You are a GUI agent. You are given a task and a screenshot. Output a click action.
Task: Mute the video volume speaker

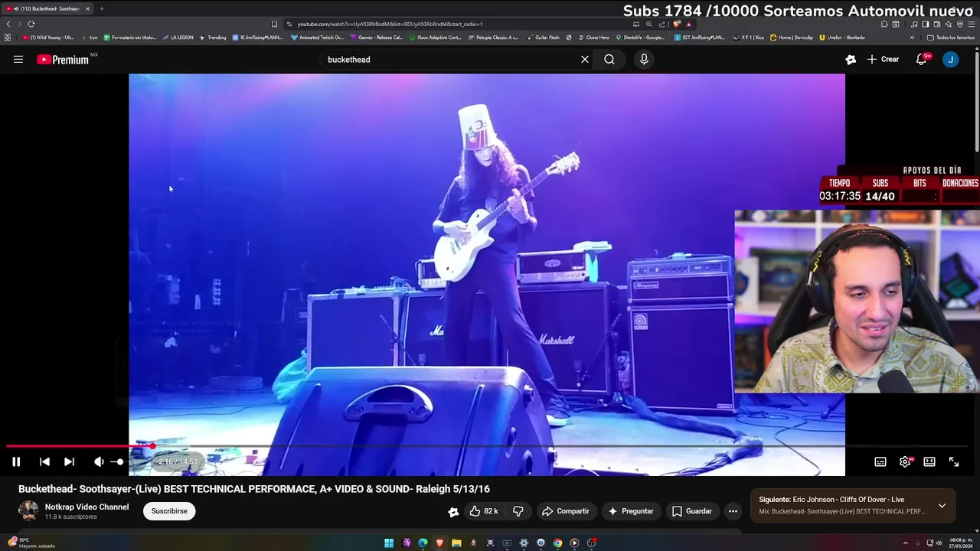[99, 461]
